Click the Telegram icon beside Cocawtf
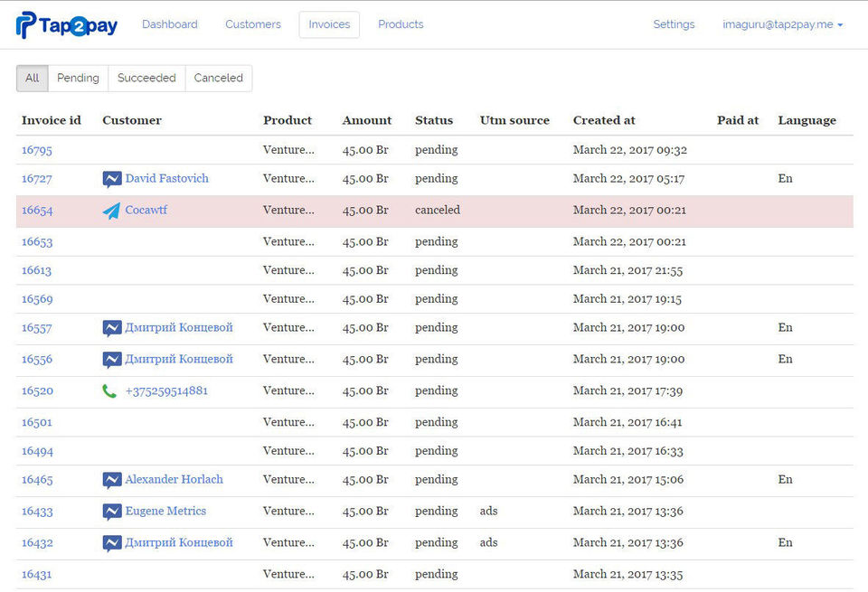 [x=111, y=211]
